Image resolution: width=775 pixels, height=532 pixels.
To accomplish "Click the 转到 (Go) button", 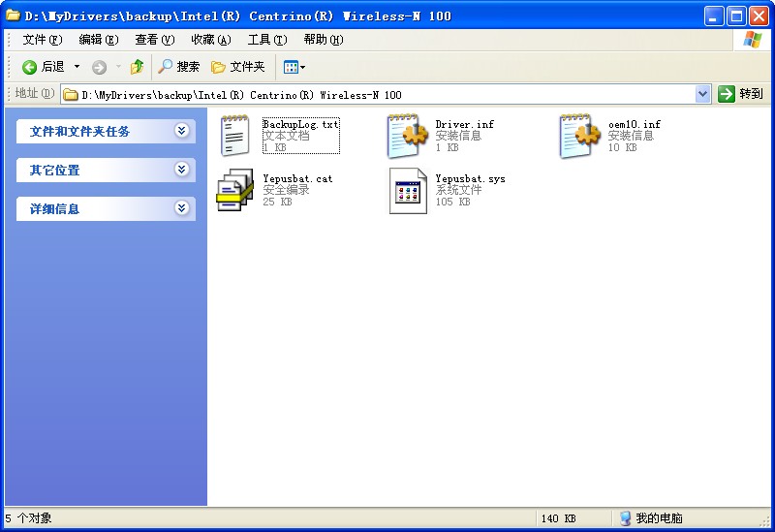I will tap(740, 94).
